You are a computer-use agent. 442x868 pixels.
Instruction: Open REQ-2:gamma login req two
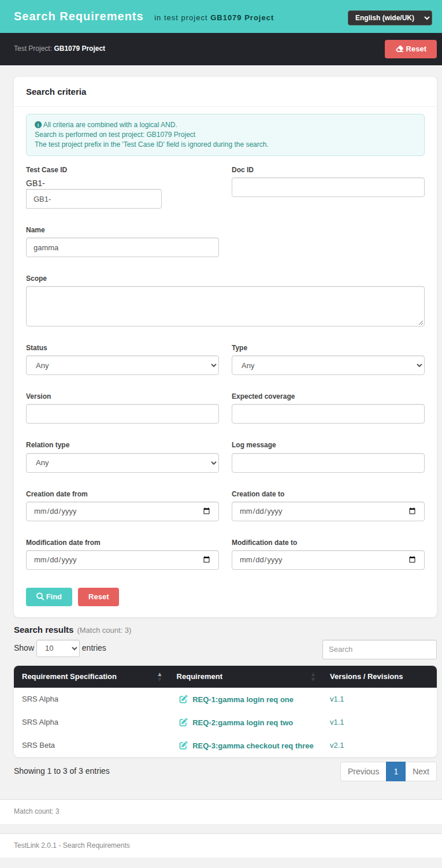click(243, 722)
